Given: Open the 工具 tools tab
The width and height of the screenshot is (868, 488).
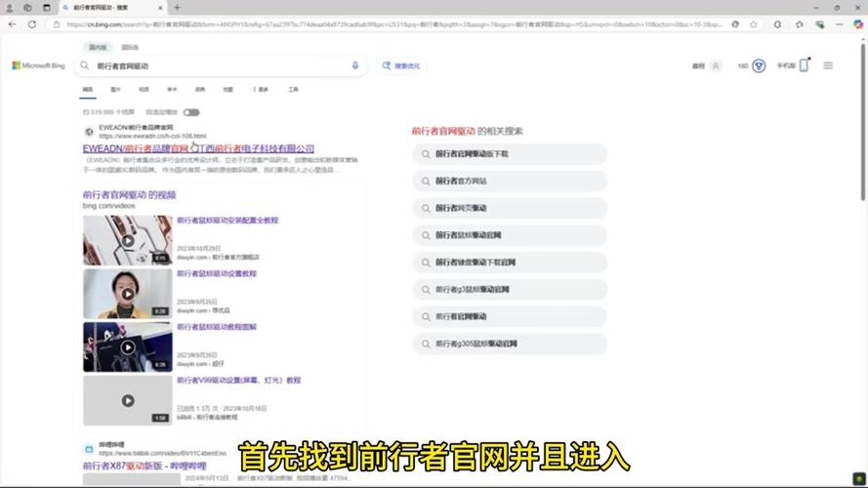Looking at the screenshot, I should 293,90.
